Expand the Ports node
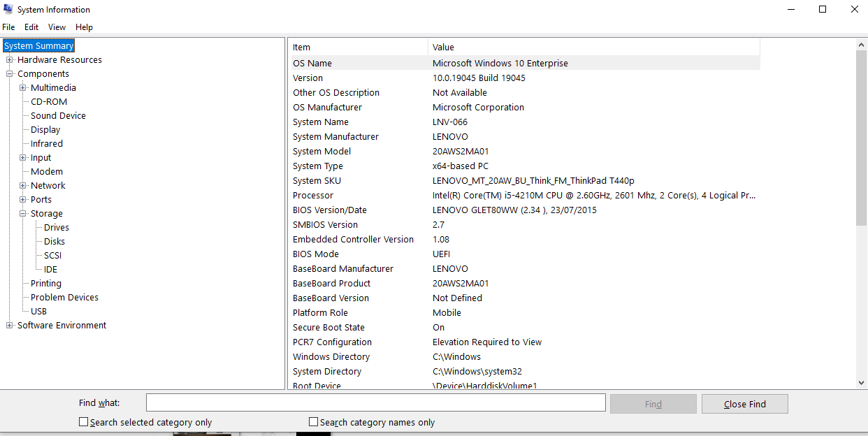This screenshot has height=436, width=868. tap(23, 200)
